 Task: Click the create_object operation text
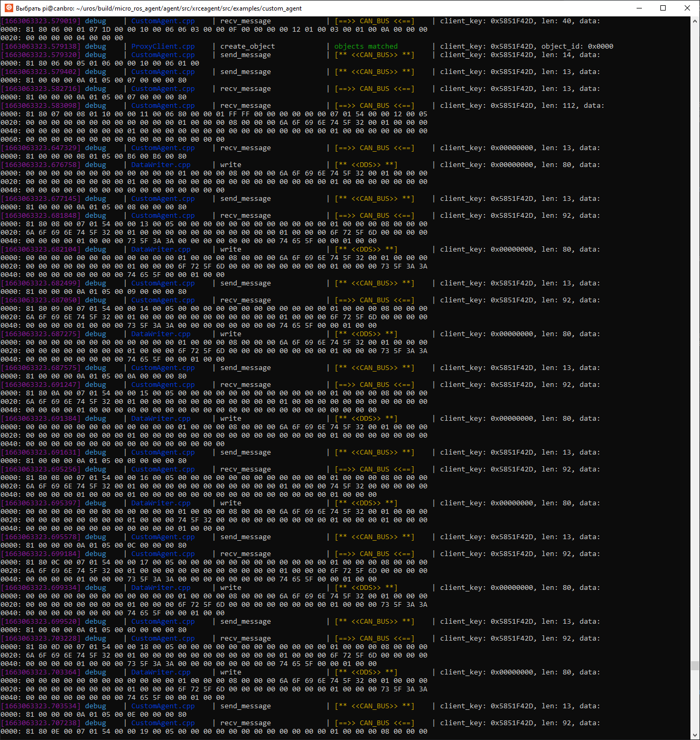247,46
